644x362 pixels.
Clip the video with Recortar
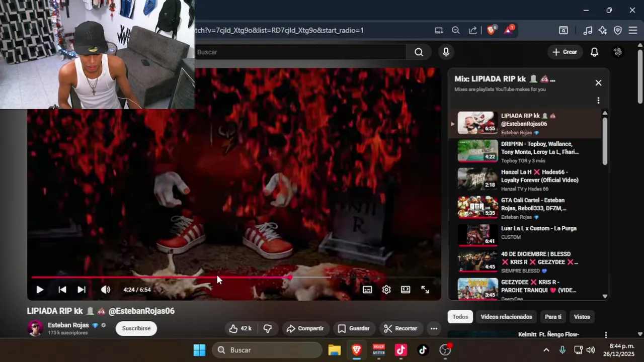pos(400,328)
